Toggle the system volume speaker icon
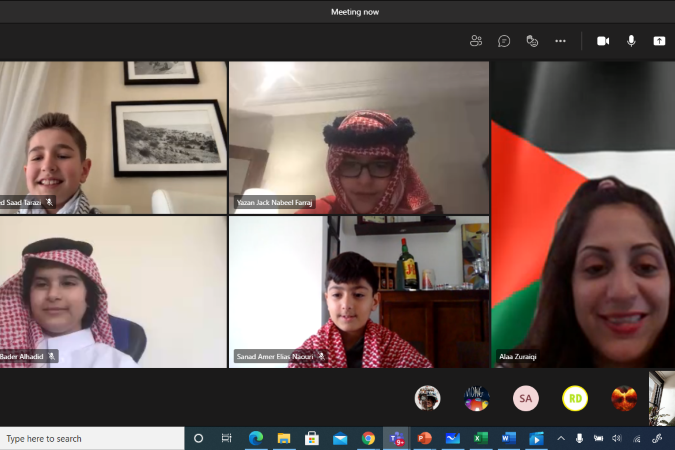 (x=616, y=438)
